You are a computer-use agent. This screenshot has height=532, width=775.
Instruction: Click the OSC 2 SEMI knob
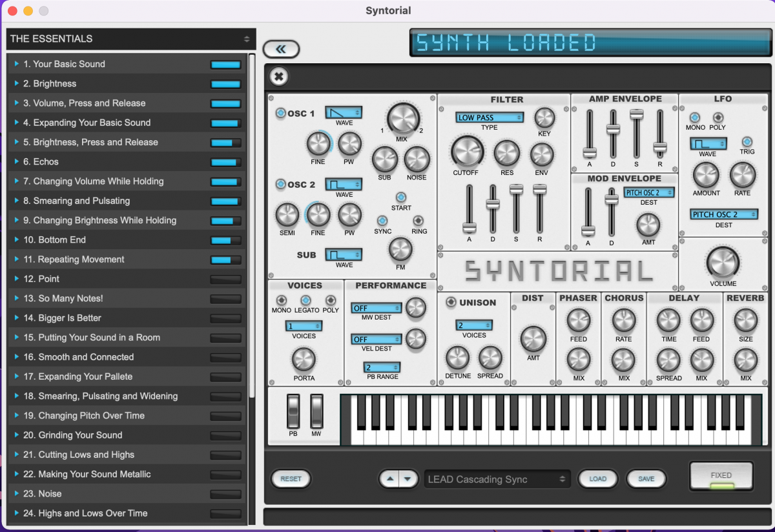[287, 215]
